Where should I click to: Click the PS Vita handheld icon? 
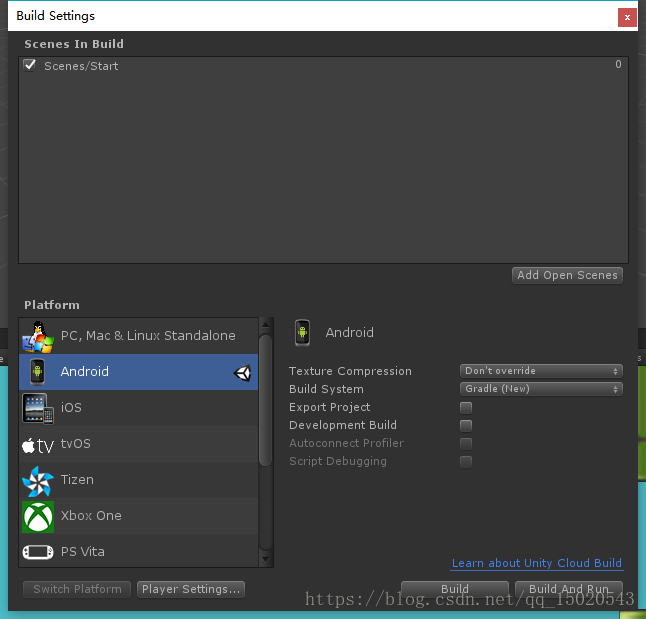pos(38,552)
